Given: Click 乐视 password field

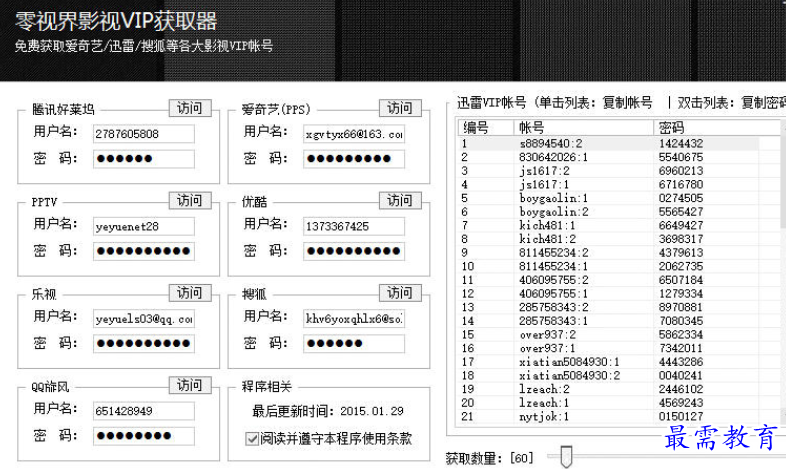Looking at the screenshot, I should click(x=144, y=344).
